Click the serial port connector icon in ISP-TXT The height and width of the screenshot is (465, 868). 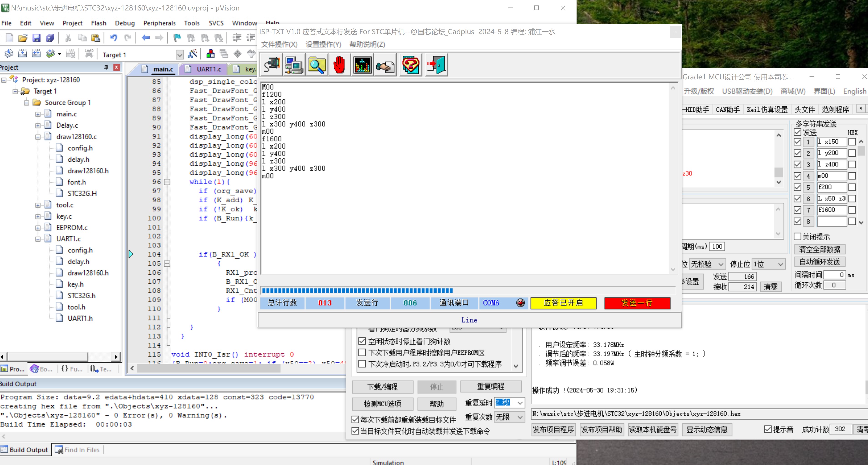click(x=272, y=65)
